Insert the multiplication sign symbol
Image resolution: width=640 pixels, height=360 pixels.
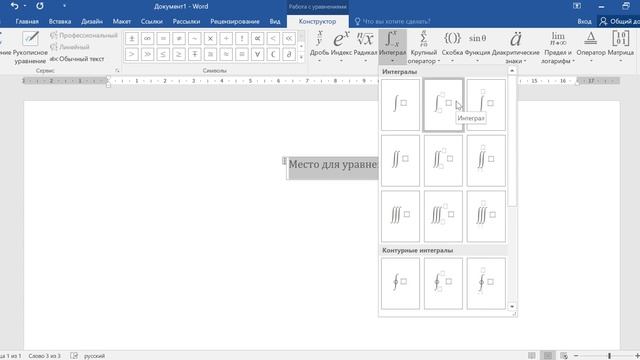[210, 39]
